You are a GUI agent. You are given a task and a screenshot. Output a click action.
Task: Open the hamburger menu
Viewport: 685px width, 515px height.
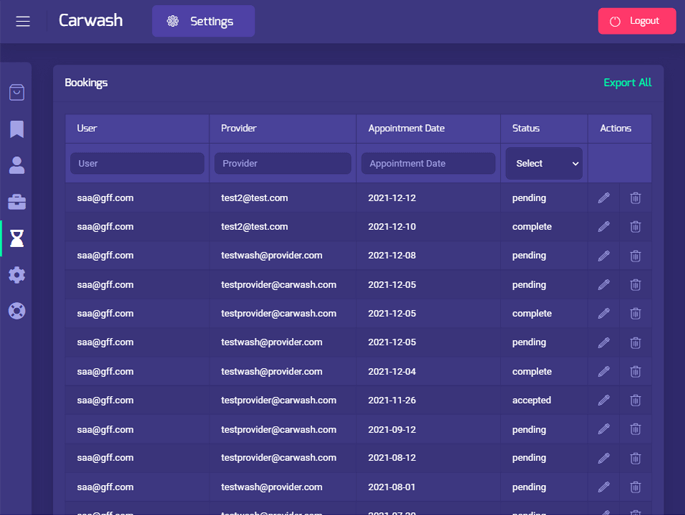click(22, 21)
